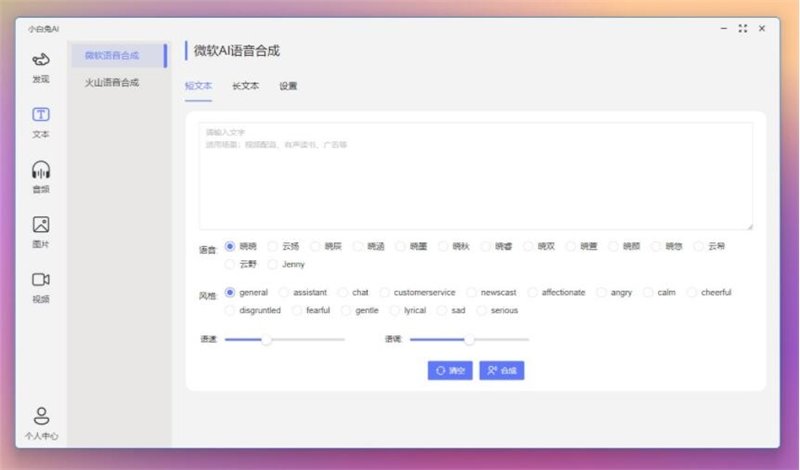Select the customerservice style option
This screenshot has height=470, width=800.
coord(385,292)
